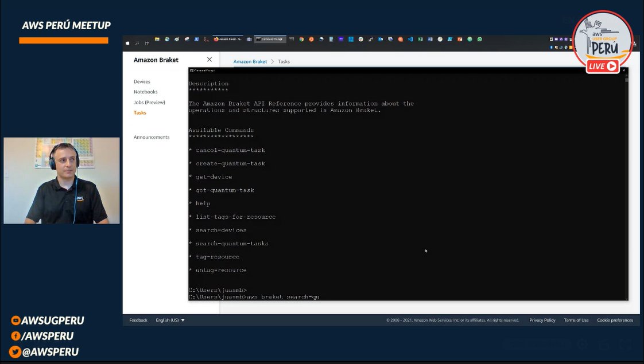
Task: Click the 'search-quantum-tasks' command text
Action: coord(232,244)
